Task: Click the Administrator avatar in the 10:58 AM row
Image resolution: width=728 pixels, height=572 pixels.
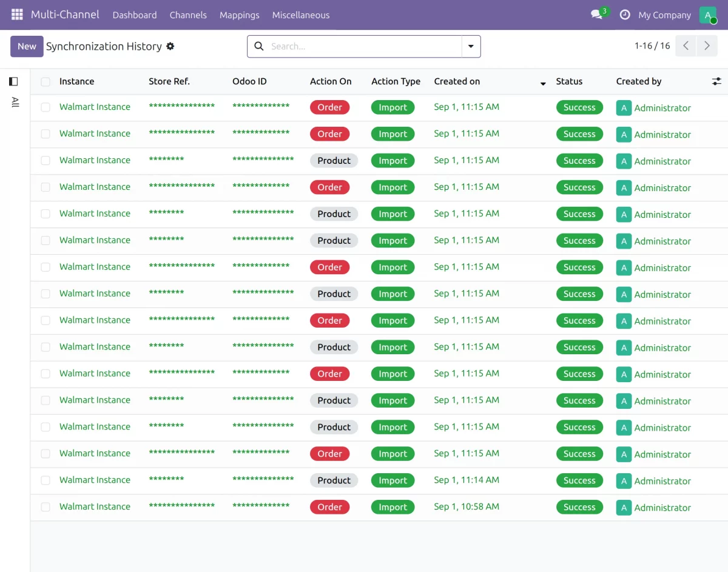Action: point(624,507)
